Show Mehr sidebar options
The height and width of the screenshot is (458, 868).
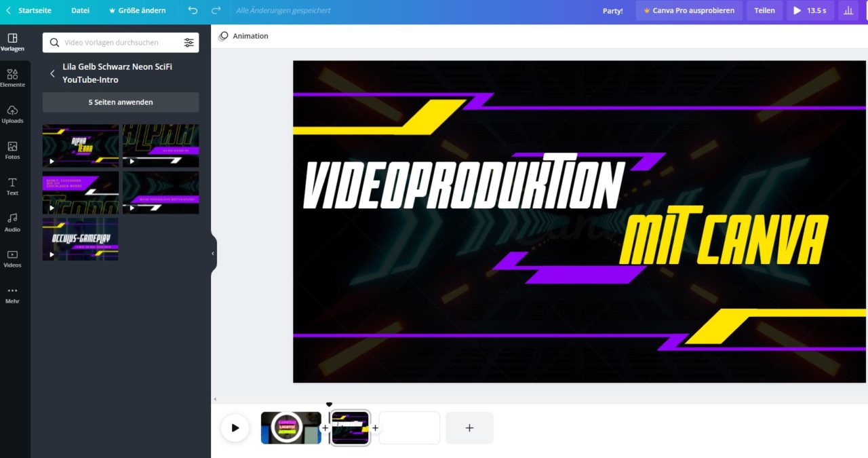coord(12,294)
